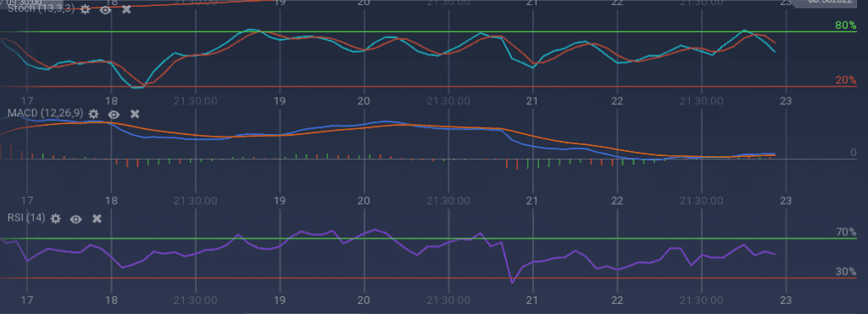
Task: Click date 20 on Stoch time axis
Action: [x=364, y=101]
